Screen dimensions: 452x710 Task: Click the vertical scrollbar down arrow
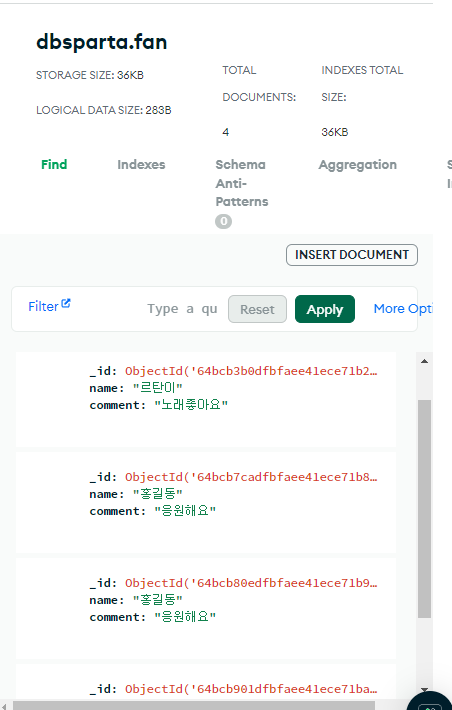click(x=424, y=690)
